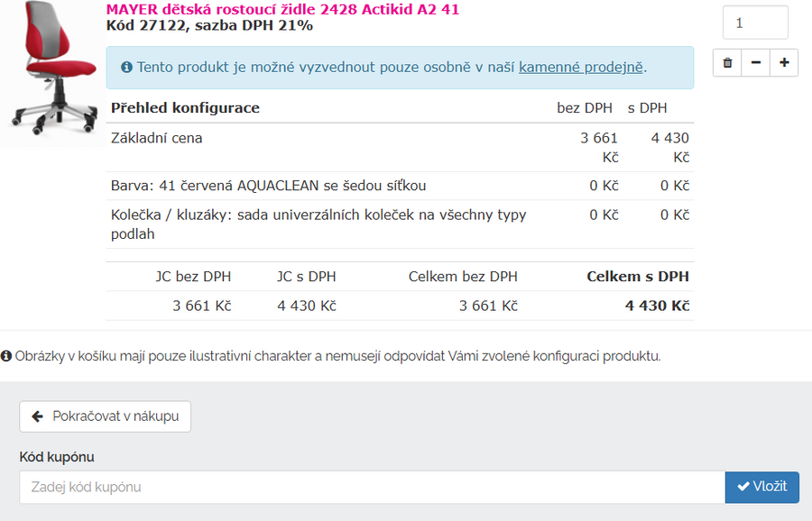
Task: Click the info icon in the blue notice
Action: [x=127, y=68]
